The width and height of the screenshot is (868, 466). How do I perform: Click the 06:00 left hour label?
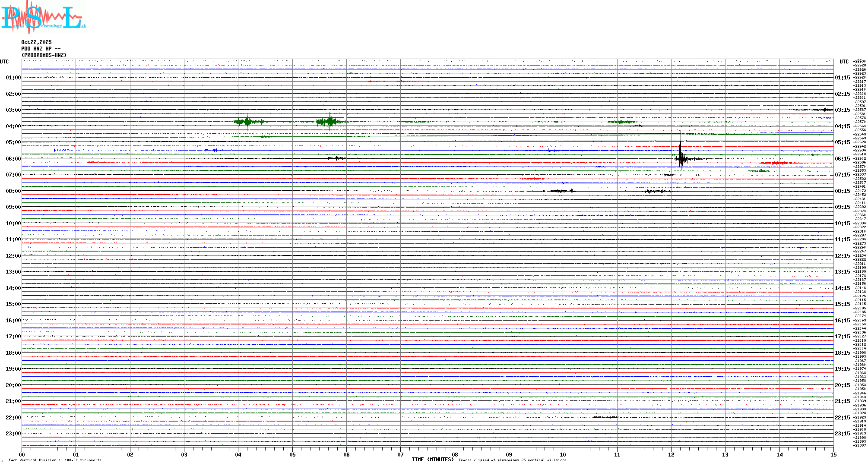pyautogui.click(x=13, y=159)
